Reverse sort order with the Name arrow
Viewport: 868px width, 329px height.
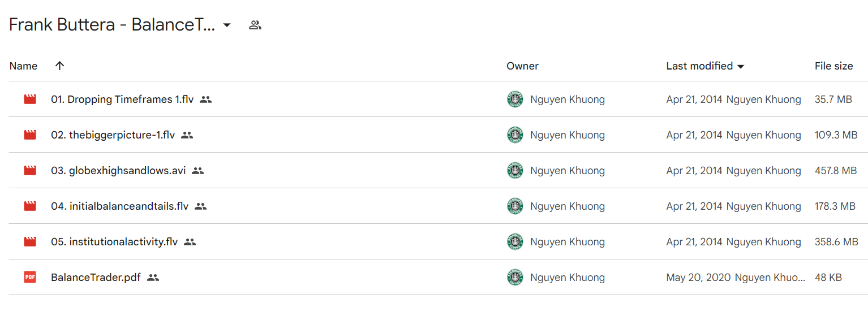pyautogui.click(x=59, y=66)
